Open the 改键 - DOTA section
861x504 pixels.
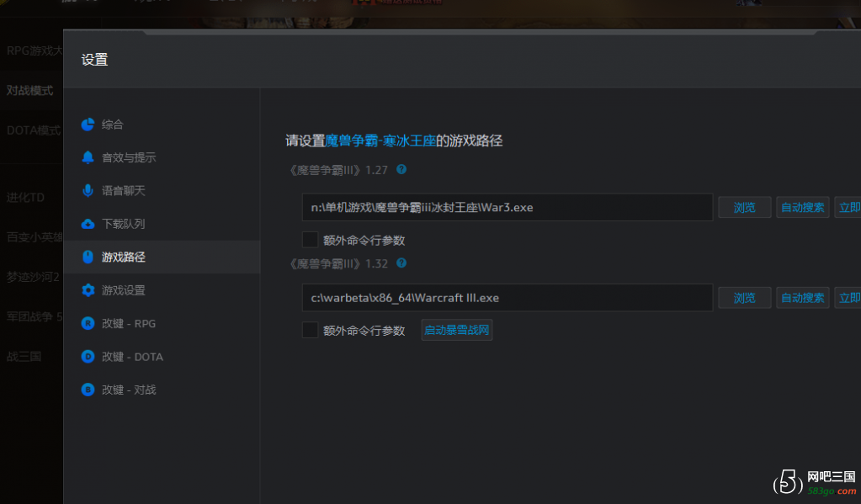(x=162, y=357)
